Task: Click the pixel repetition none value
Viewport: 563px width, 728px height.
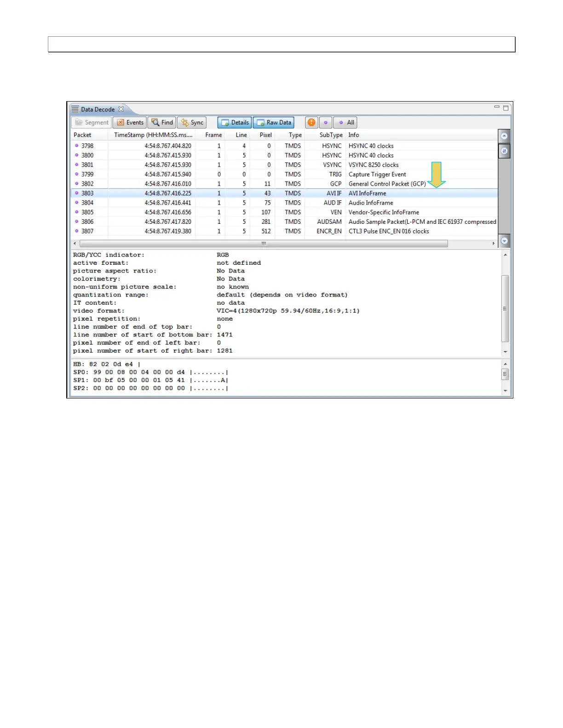Action: tap(225, 319)
